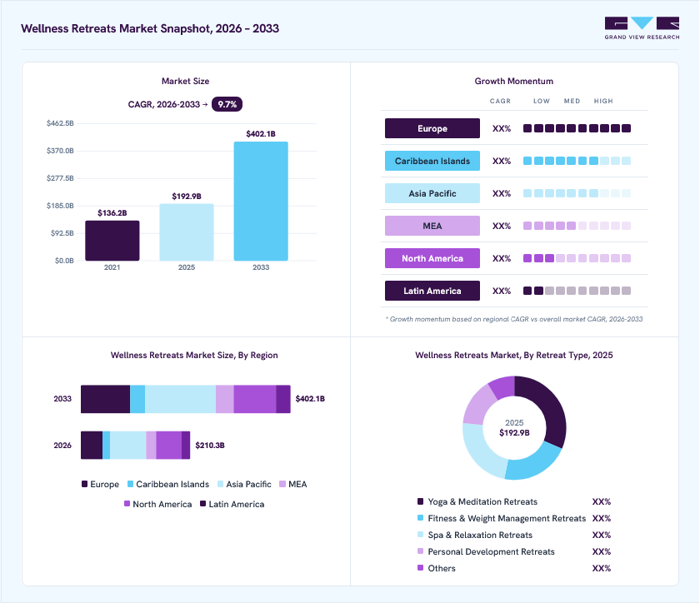
Task: Click the XX% CAGR value for Europe
Action: (x=502, y=128)
